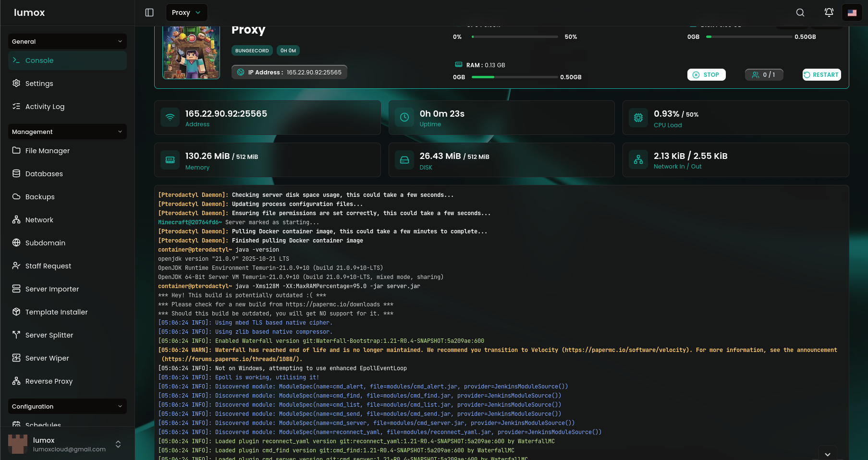The image size is (868, 460).
Task: Toggle the players 0/1 indicator
Action: click(x=764, y=74)
